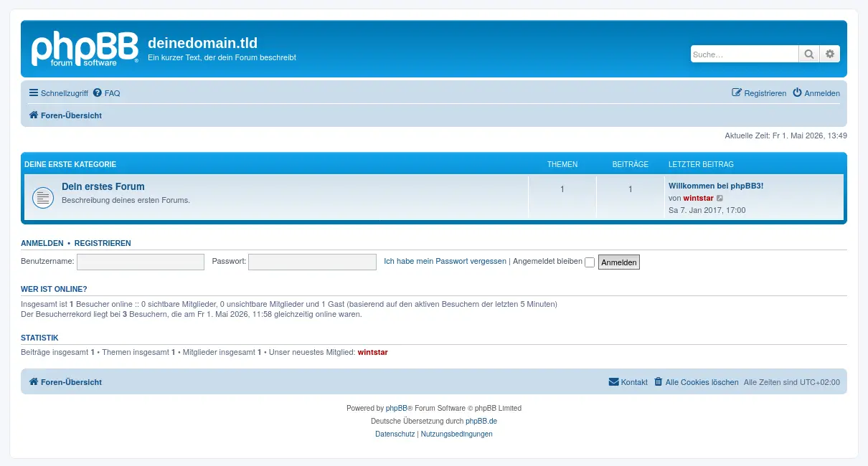Open advanced search via gear icon
868x466 pixels.
point(830,54)
